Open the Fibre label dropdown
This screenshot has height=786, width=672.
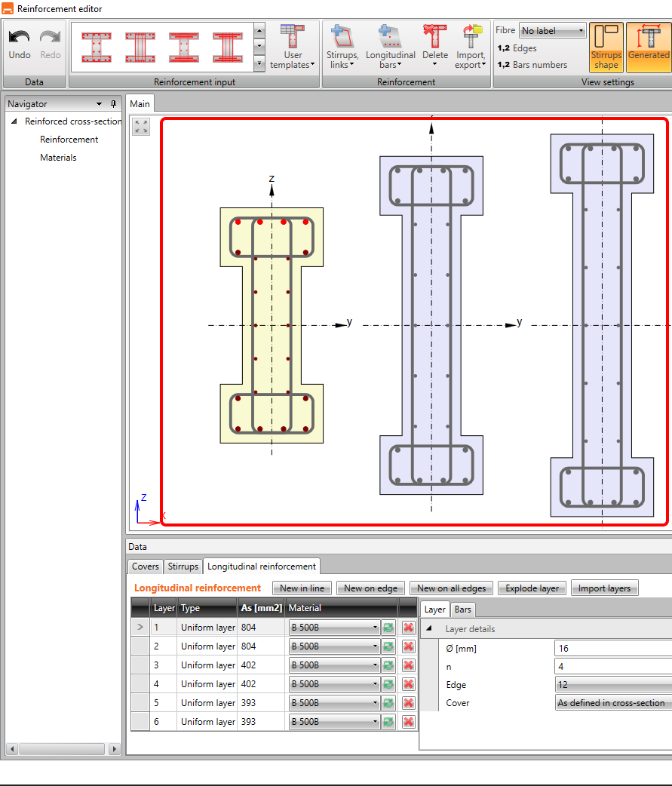click(552, 31)
